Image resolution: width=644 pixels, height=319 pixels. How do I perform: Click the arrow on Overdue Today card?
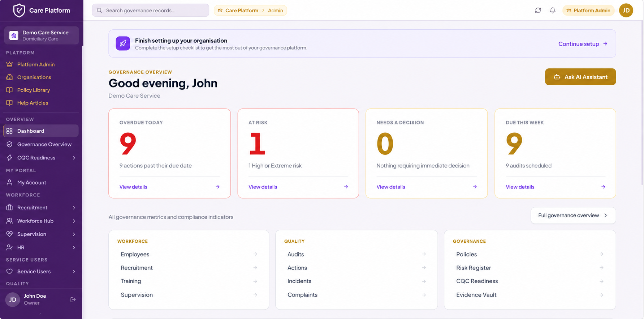pos(217,187)
